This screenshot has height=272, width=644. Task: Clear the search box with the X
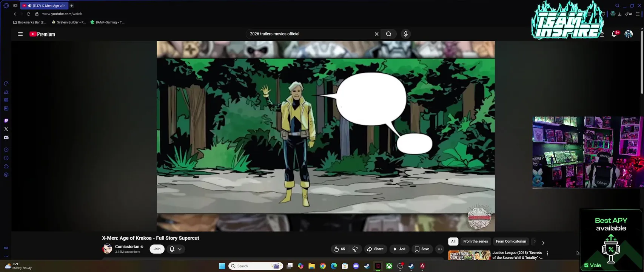(x=376, y=34)
